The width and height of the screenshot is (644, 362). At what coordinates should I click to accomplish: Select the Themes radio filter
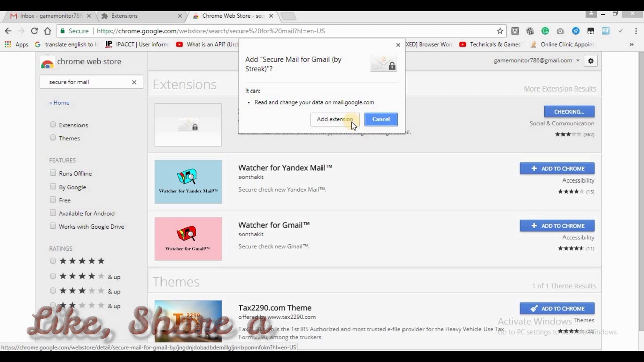pyautogui.click(x=53, y=138)
